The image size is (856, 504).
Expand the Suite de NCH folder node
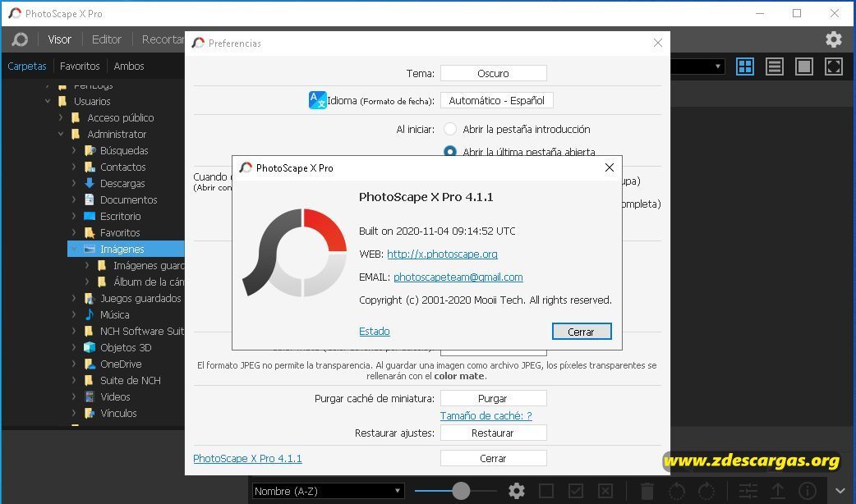click(74, 380)
